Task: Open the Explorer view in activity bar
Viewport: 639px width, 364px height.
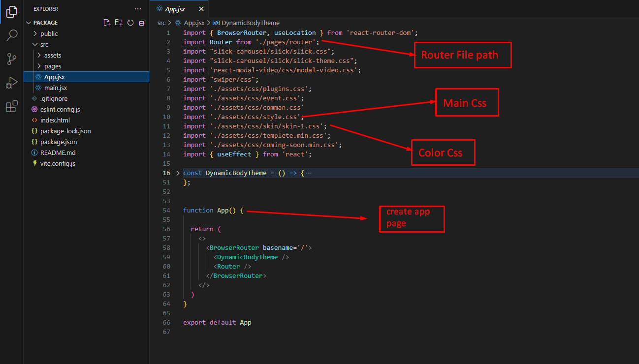Action: (12, 12)
